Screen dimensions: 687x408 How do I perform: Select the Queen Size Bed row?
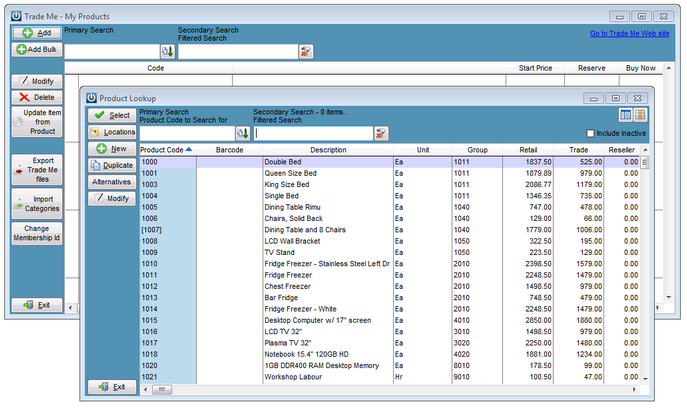click(x=390, y=173)
